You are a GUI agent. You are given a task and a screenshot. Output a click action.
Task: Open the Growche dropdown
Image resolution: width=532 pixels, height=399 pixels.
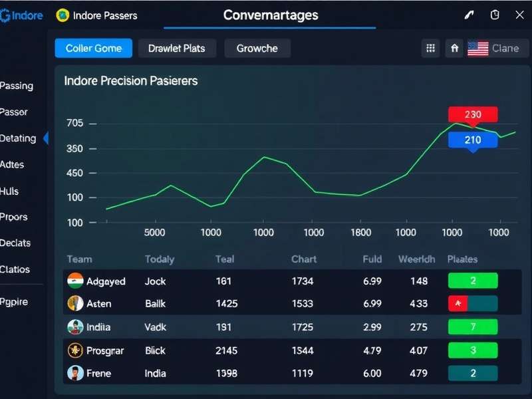tap(257, 48)
